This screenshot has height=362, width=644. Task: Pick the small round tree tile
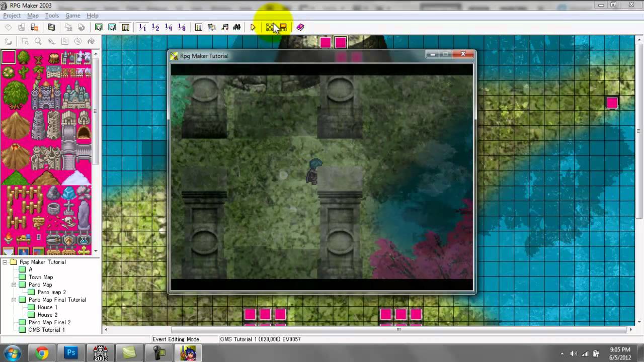coord(23,57)
